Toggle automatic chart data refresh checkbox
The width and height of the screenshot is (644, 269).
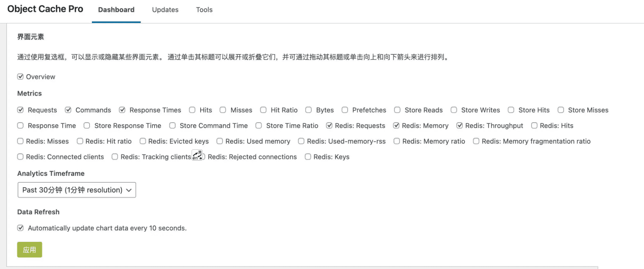pyautogui.click(x=20, y=228)
